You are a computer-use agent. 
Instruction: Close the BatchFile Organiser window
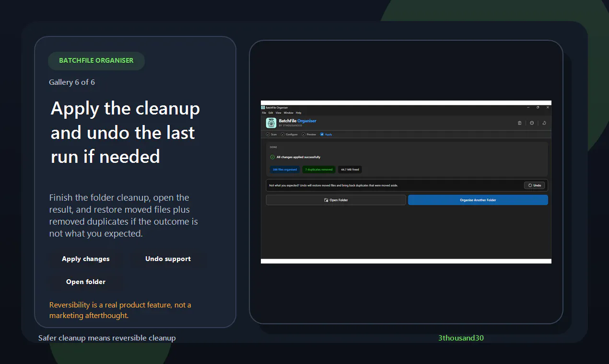pos(548,107)
